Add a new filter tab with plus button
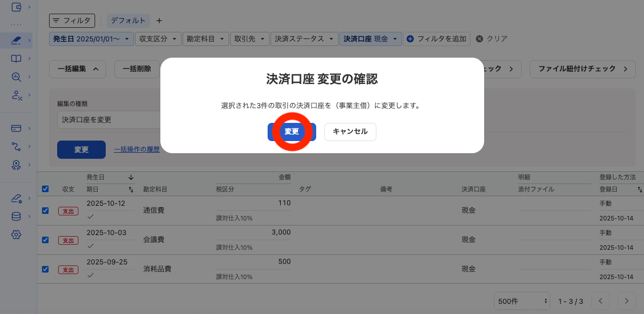Viewport: 644px width, 314px height. pyautogui.click(x=159, y=21)
